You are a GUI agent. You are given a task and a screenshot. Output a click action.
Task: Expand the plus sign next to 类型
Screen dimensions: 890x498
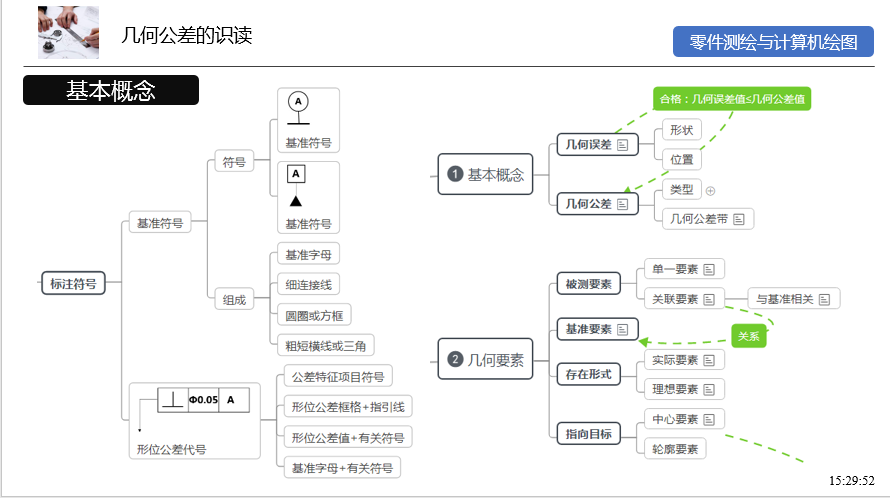(x=710, y=191)
